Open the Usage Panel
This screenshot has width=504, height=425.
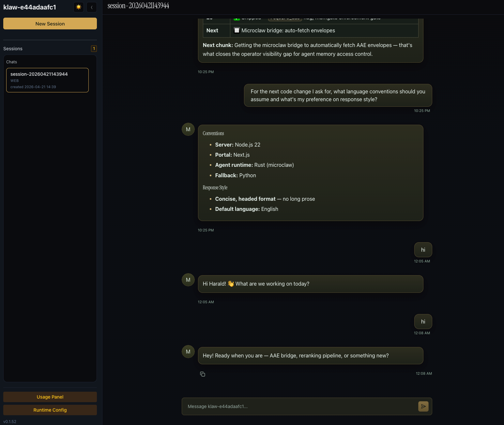[50, 397]
